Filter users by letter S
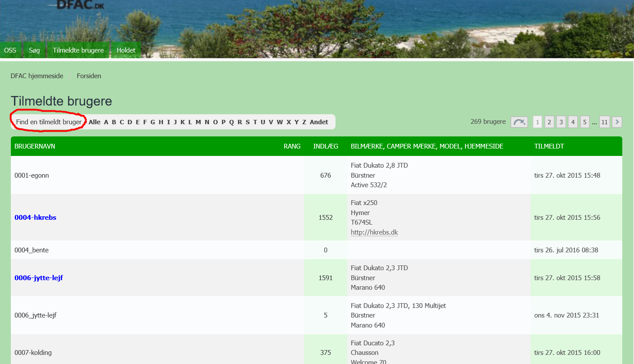Screen dimensions: 634x364 (x=248, y=122)
